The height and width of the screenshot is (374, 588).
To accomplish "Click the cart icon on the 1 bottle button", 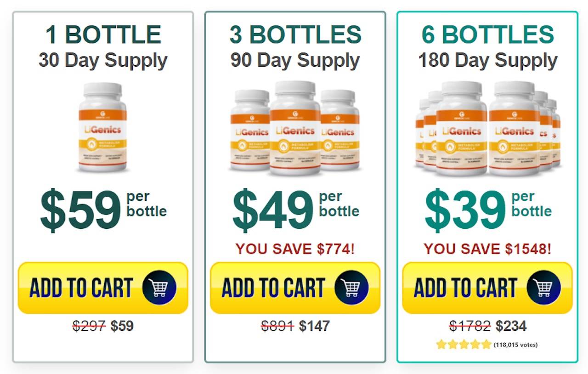I will [x=159, y=288].
